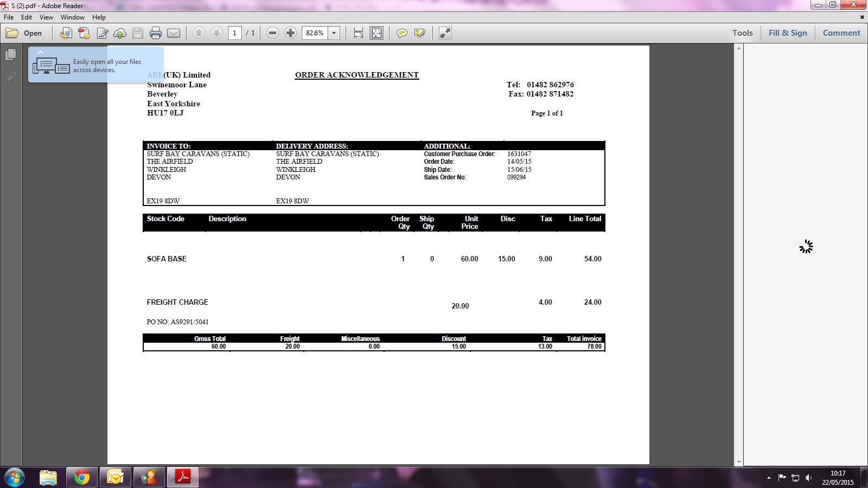
Task: Click scrollbar up arrow in document pane
Action: click(x=738, y=49)
